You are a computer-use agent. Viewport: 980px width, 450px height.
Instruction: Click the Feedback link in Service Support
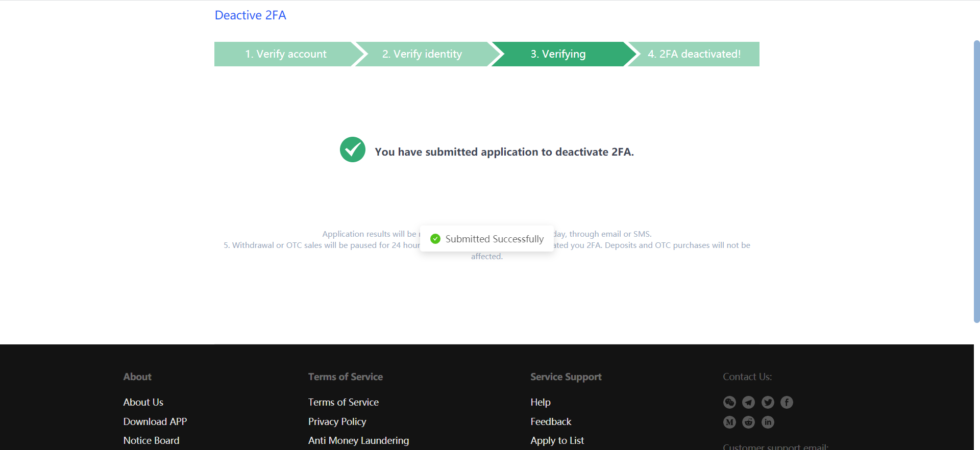[551, 421]
